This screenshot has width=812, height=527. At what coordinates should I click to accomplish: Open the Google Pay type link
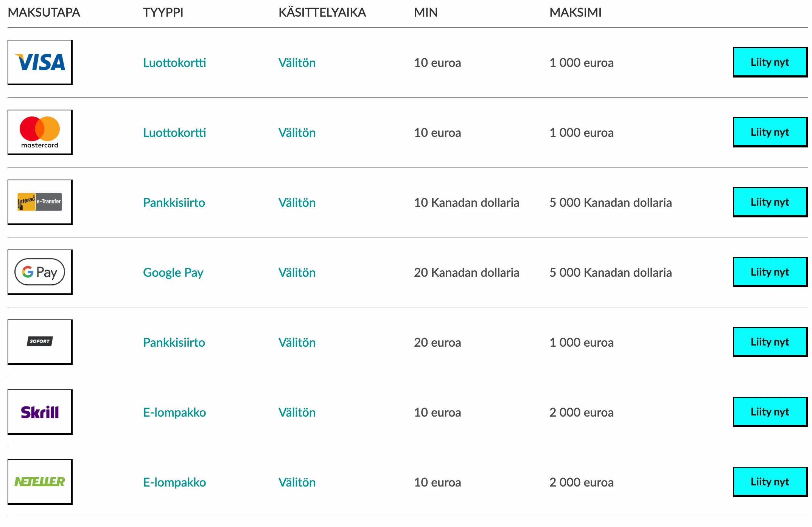click(173, 272)
